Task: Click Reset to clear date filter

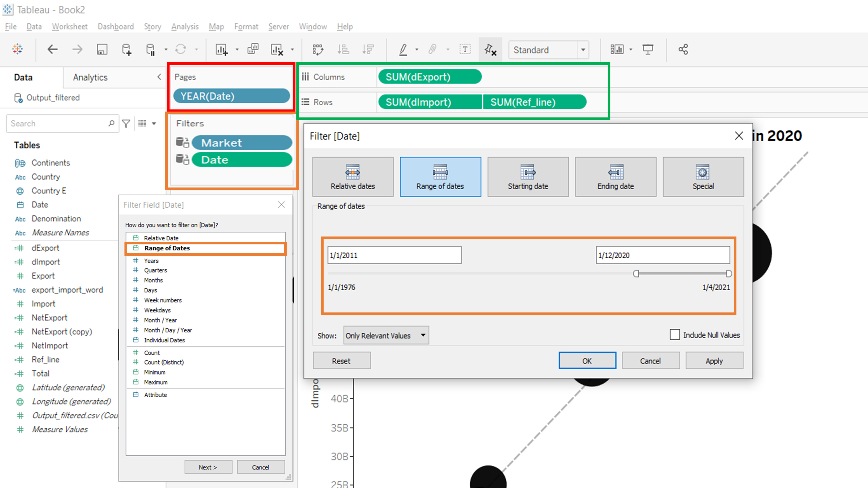Action: [x=341, y=360]
